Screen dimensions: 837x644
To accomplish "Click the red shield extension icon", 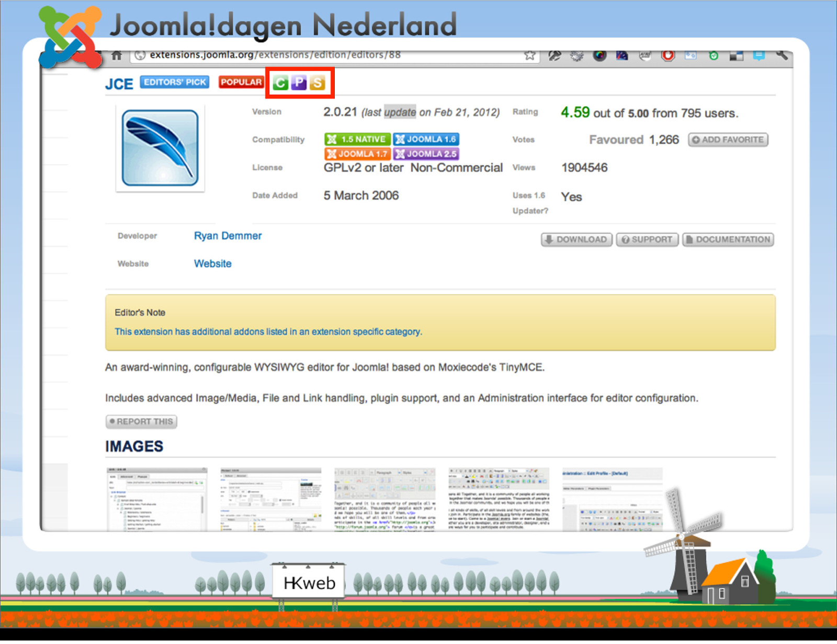I will (x=668, y=55).
